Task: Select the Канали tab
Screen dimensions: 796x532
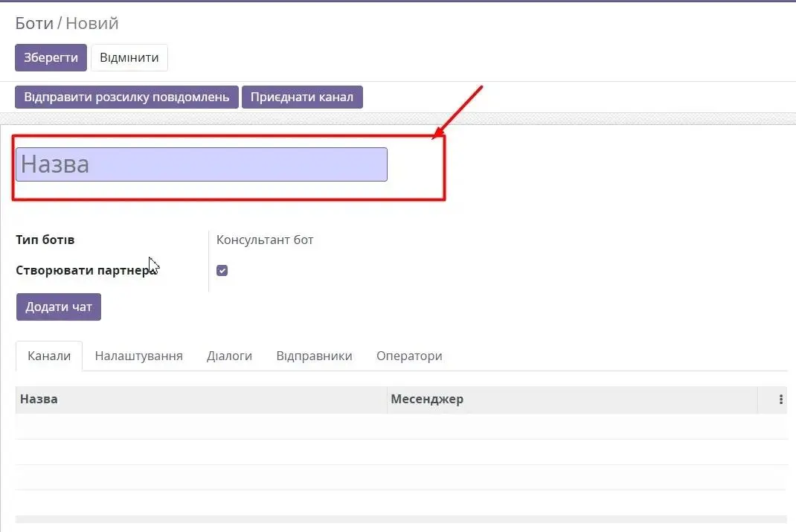Action: (x=48, y=356)
